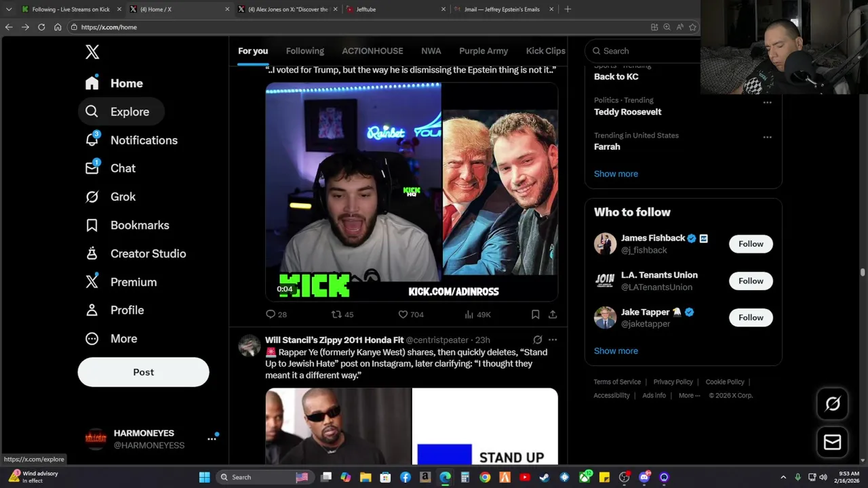This screenshot has height=488, width=868.
Task: Open Grok in sidebar
Action: (x=110, y=197)
